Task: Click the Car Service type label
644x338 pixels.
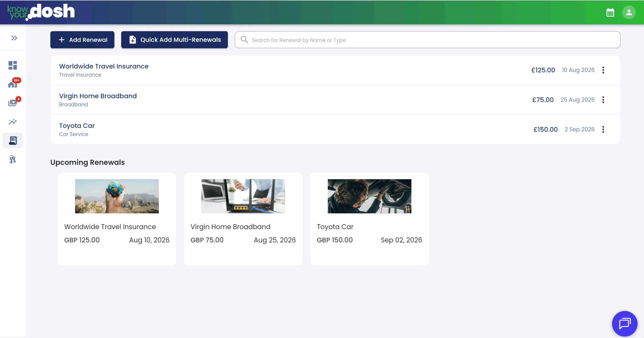Action: pos(74,134)
